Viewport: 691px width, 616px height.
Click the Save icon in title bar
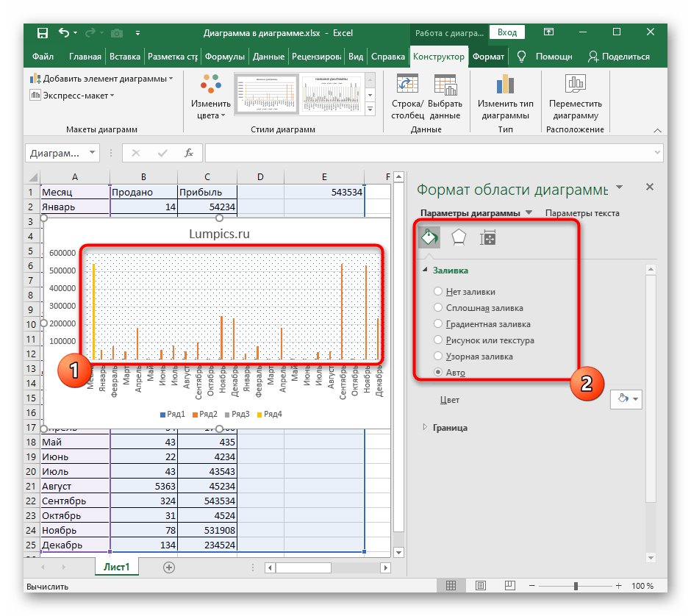click(x=43, y=33)
